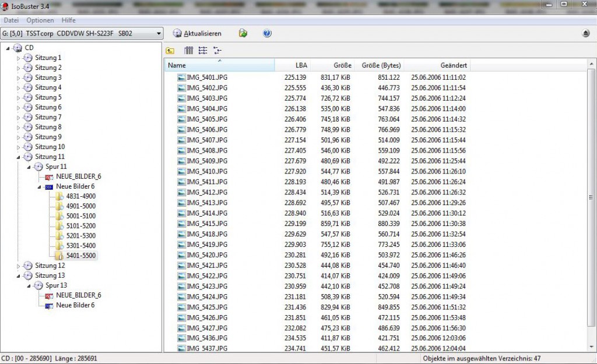This screenshot has width=597, height=364.
Task: Click the eject disc icon
Action: pyautogui.click(x=585, y=34)
